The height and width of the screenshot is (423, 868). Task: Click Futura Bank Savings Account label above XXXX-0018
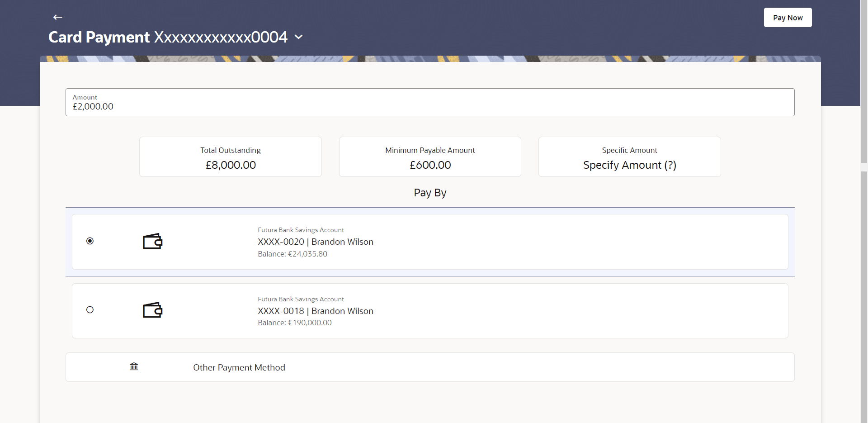pos(301,299)
